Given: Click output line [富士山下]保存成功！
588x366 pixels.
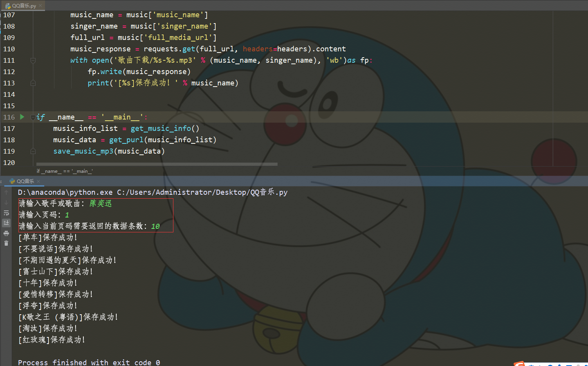Looking at the screenshot, I should (x=56, y=272).
